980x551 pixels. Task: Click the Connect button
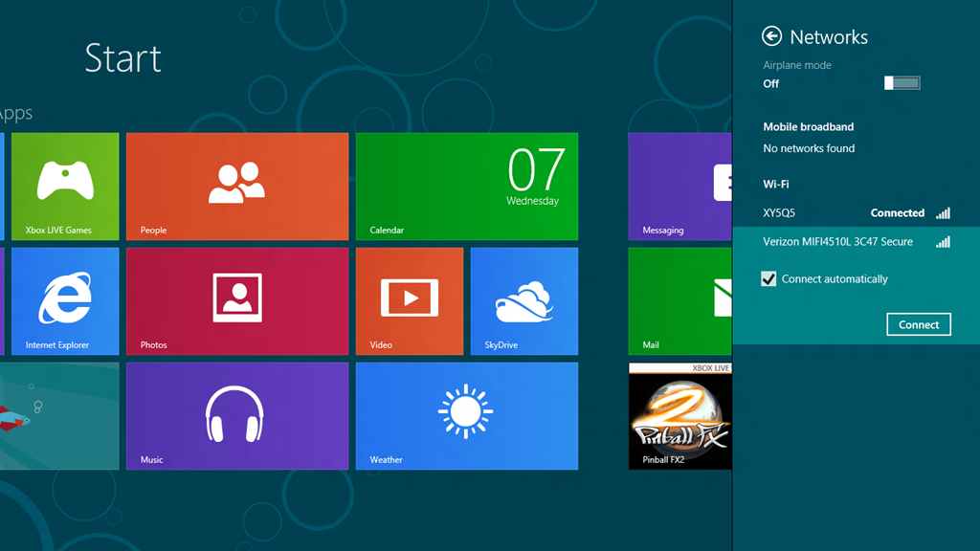[x=919, y=324]
